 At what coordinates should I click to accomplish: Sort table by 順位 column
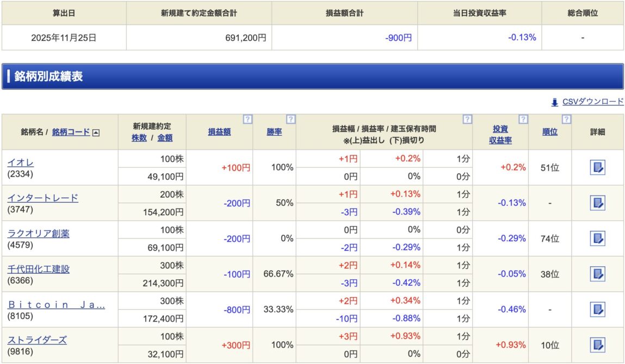549,131
